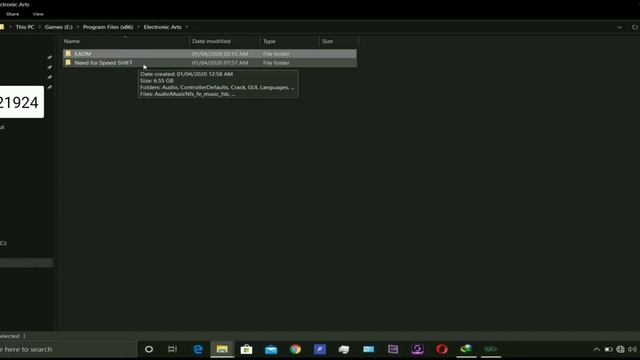
Task: Open the Share ribbon tab
Action: [12, 14]
